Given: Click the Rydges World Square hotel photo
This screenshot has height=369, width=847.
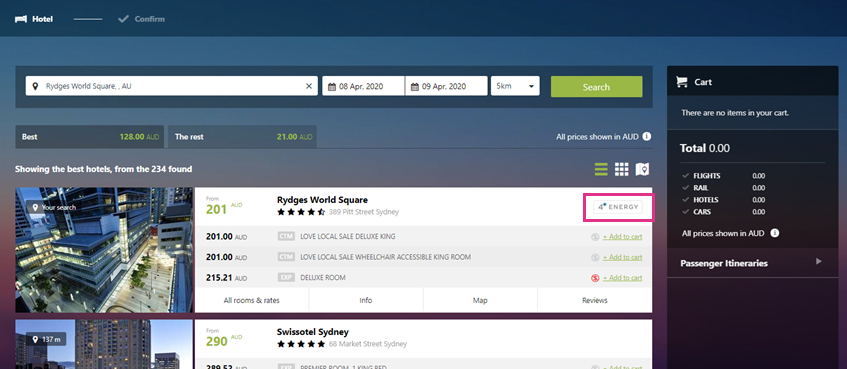Looking at the screenshot, I should click(104, 250).
